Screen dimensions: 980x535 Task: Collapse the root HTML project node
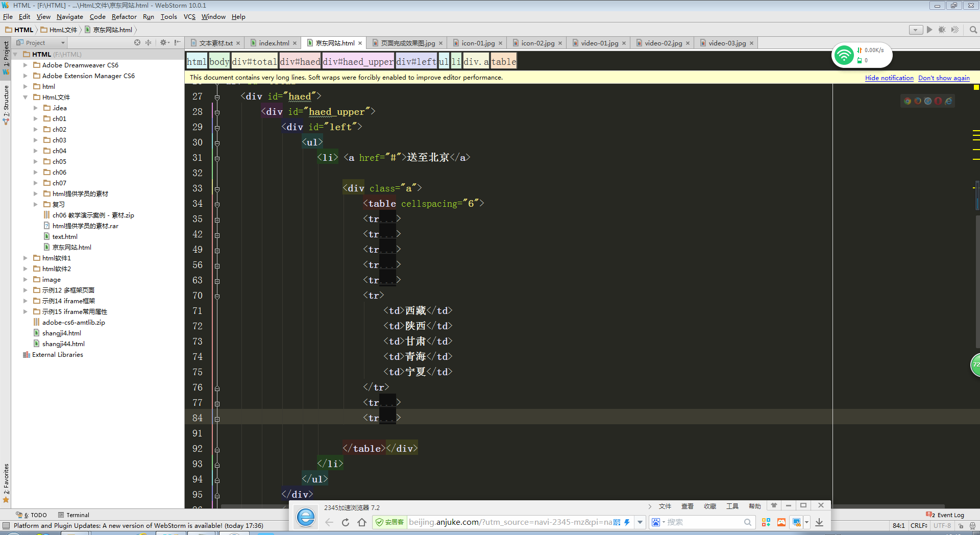coord(15,55)
